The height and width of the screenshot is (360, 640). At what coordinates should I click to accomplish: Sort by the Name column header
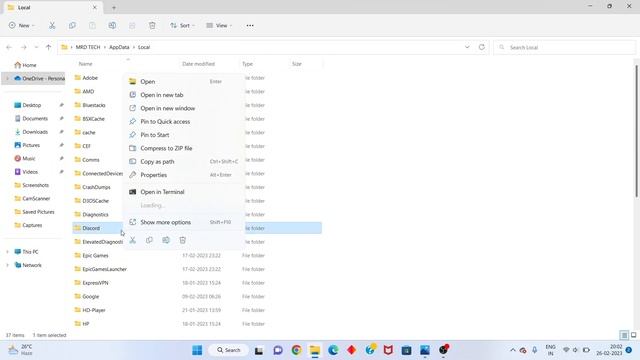[85, 64]
